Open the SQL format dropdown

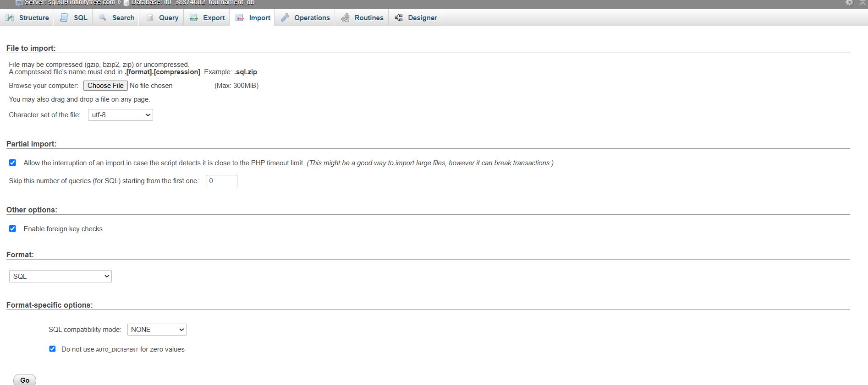pyautogui.click(x=60, y=277)
